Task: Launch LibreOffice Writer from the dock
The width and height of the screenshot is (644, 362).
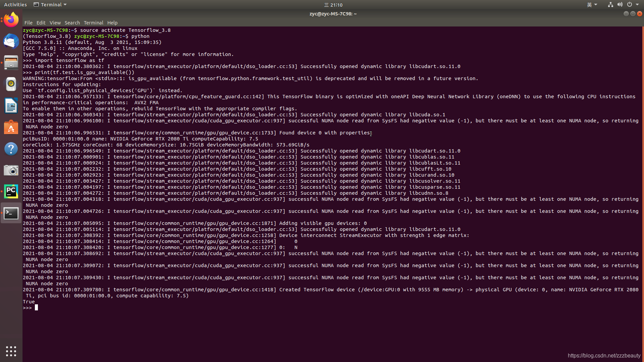Action: click(x=11, y=106)
